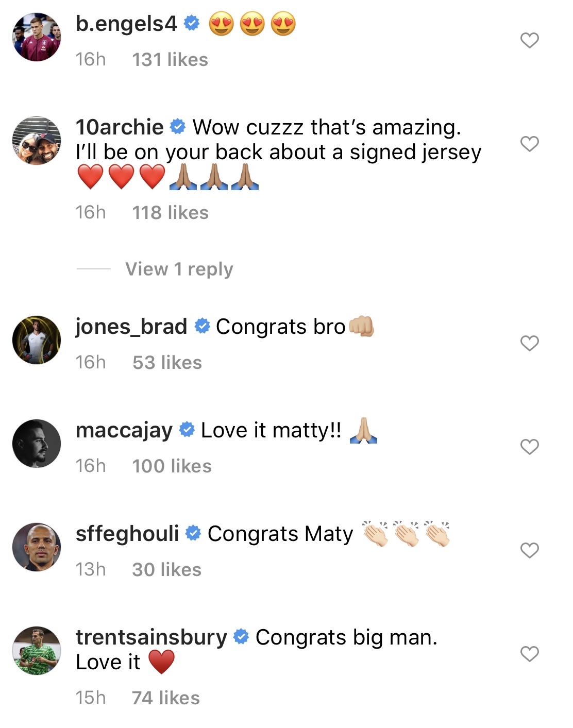Like b.engels4's heart-eyes comment

coord(529,40)
